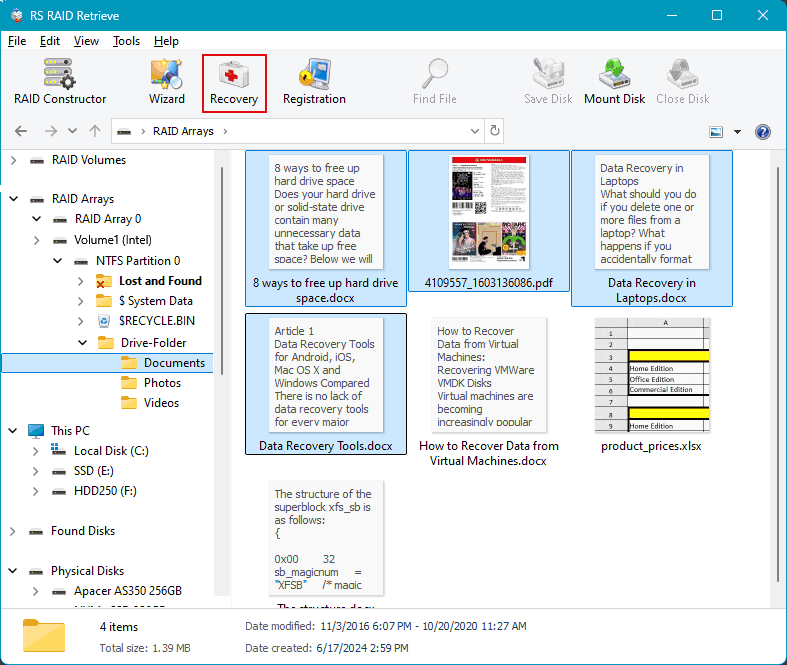
Task: Launch the Wizard tool
Action: click(x=167, y=82)
